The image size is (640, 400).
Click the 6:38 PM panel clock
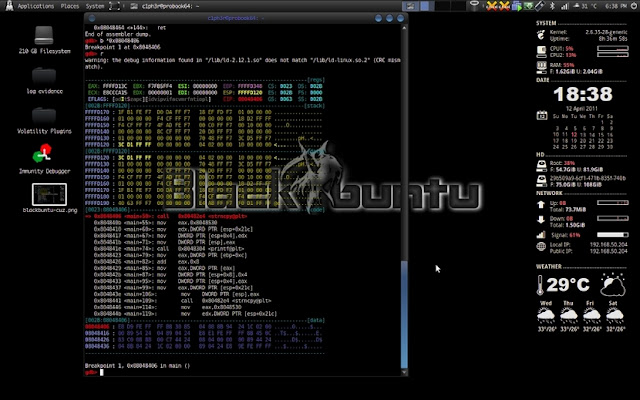click(616, 6)
